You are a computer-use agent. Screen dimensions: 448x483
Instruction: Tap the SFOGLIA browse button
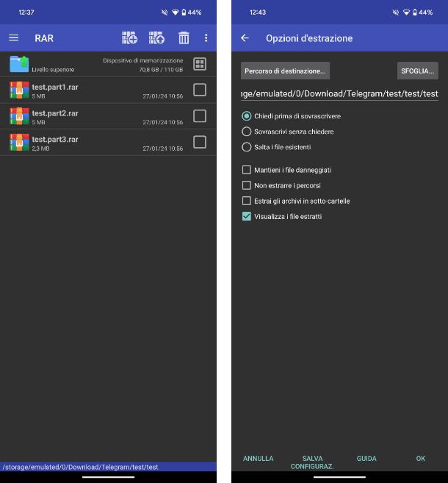418,71
